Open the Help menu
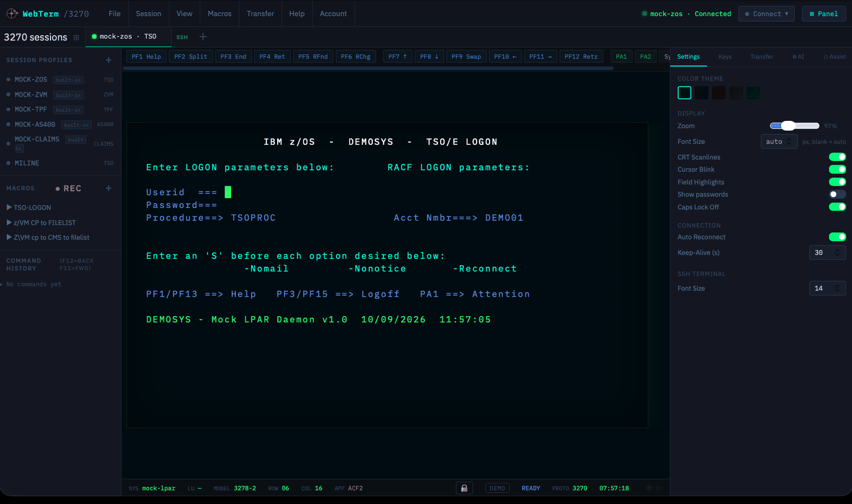Screen dimensions: 852x504 296,14
